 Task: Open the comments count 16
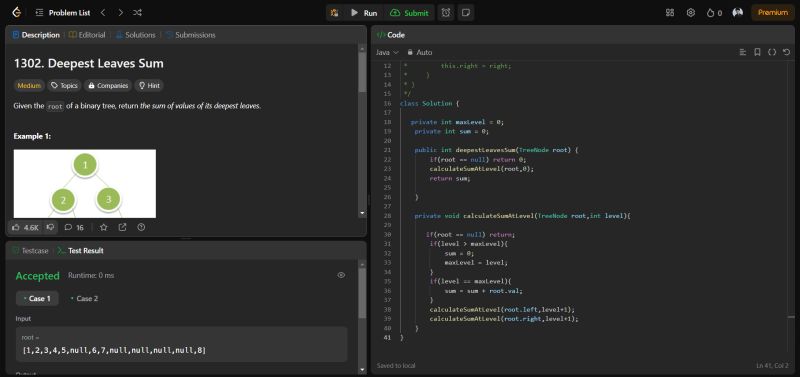(x=74, y=228)
